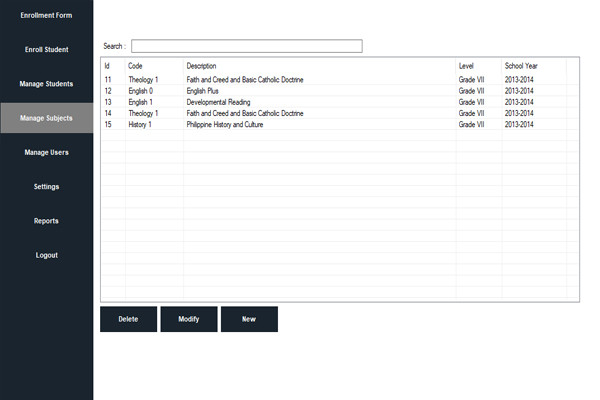Click Logout in sidebar
600x400 pixels.
click(46, 255)
